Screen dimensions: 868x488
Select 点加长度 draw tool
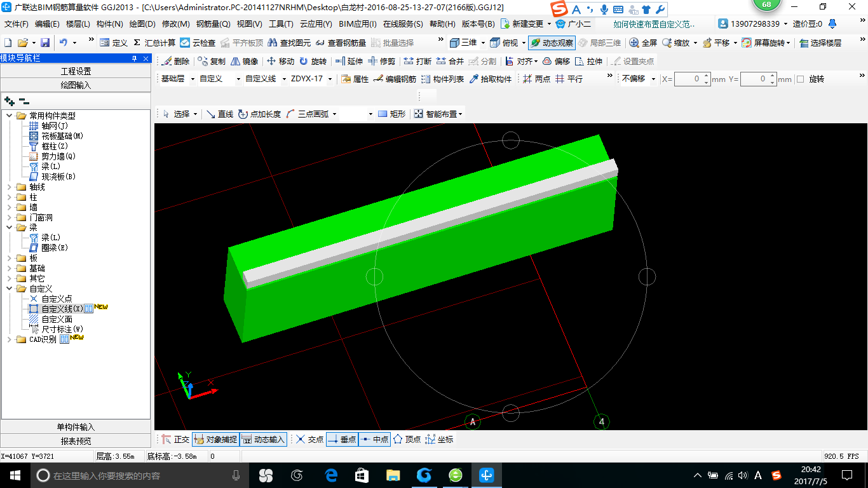pyautogui.click(x=259, y=114)
